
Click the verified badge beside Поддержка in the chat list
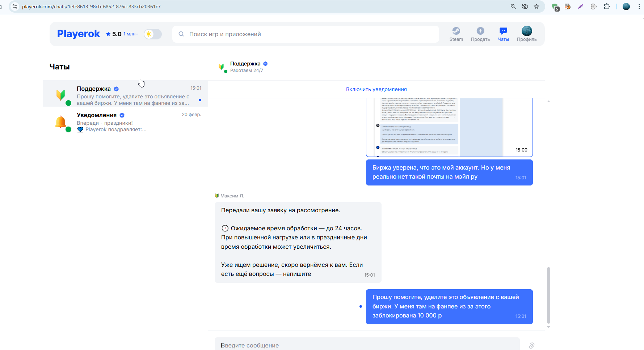click(116, 89)
